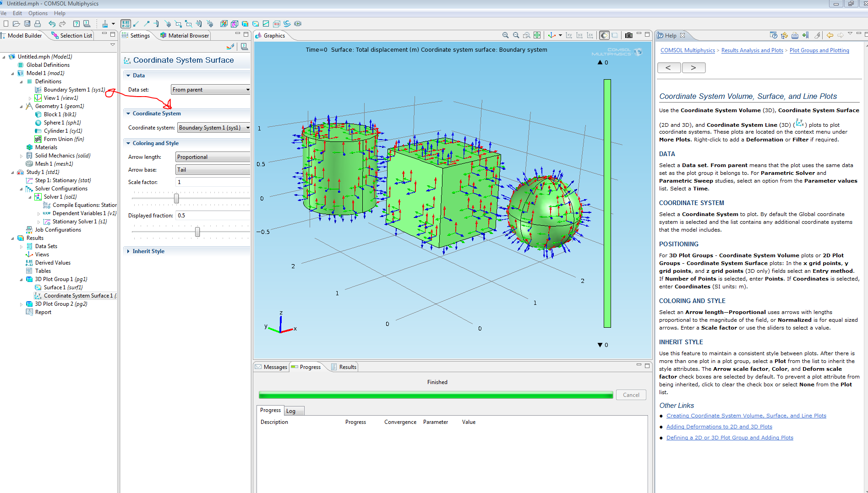
Task: Click the Redo toolbar icon
Action: 62,24
